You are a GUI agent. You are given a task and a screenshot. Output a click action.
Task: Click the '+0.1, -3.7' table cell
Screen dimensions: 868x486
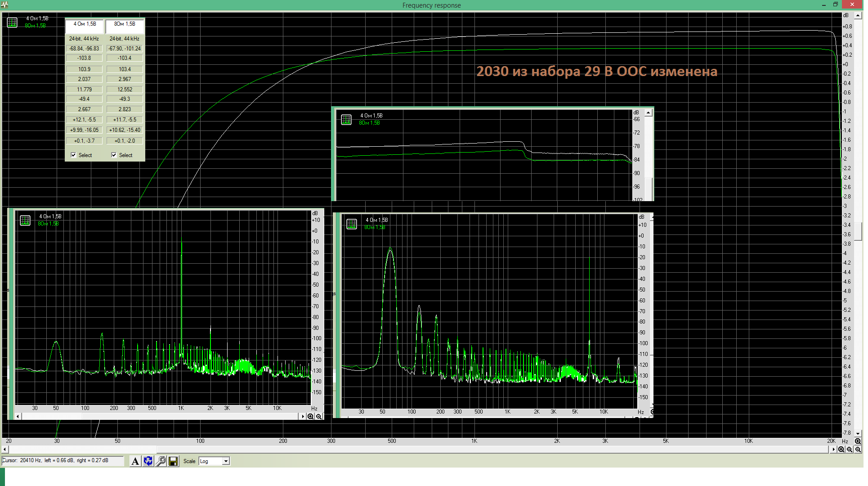85,141
